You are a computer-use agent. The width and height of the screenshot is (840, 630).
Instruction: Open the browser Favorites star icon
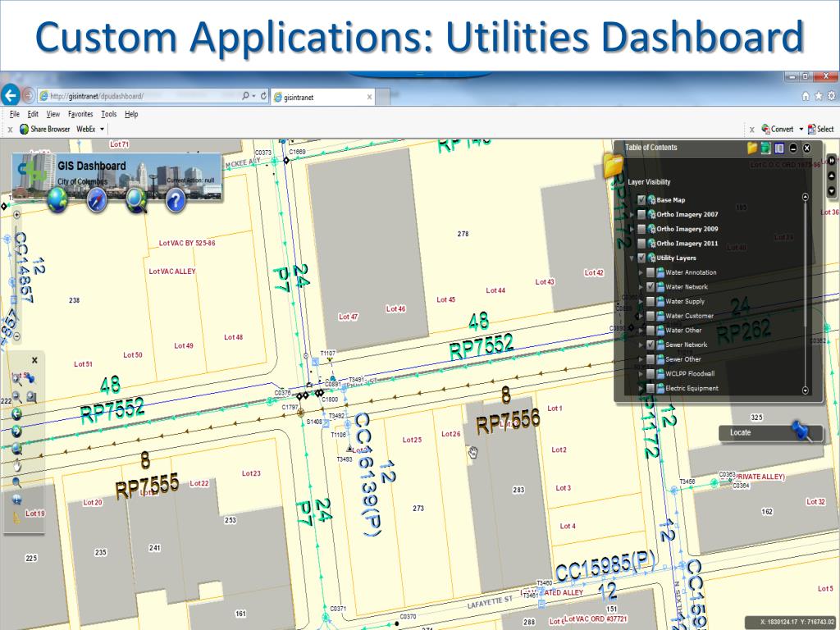819,96
